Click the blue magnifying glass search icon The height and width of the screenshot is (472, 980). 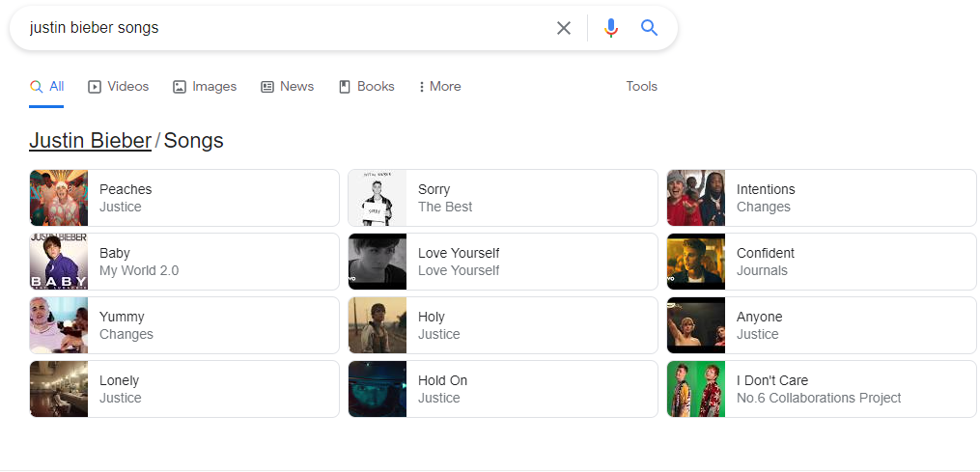[x=650, y=28]
